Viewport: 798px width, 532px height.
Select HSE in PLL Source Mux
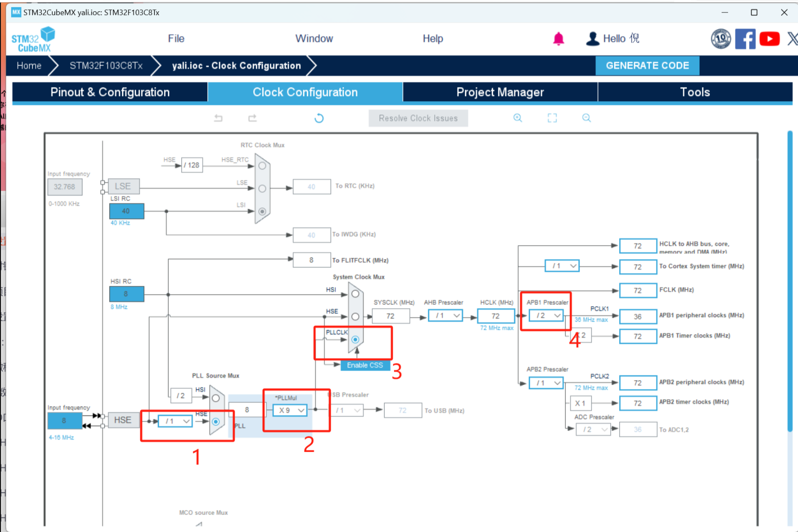point(216,422)
